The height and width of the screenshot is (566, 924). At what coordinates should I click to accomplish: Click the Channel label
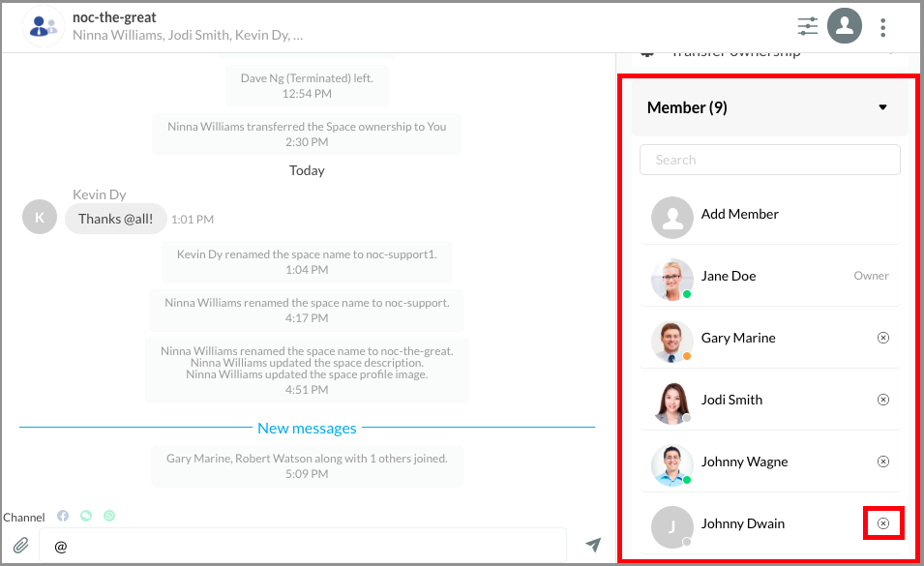pyautogui.click(x=24, y=517)
